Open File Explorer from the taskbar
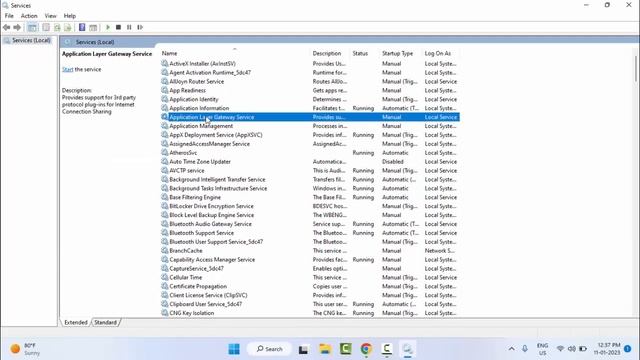 tap(325, 349)
